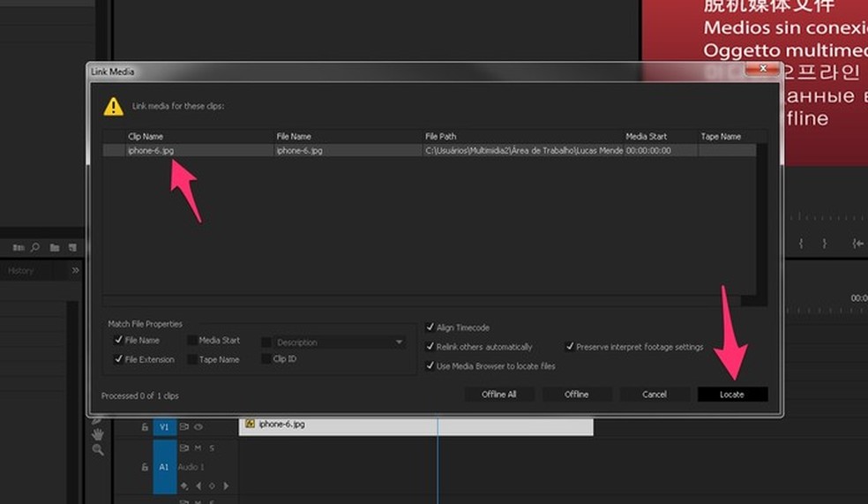Image resolution: width=868 pixels, height=504 pixels.
Task: Toggle track lock on V1
Action: 145,427
